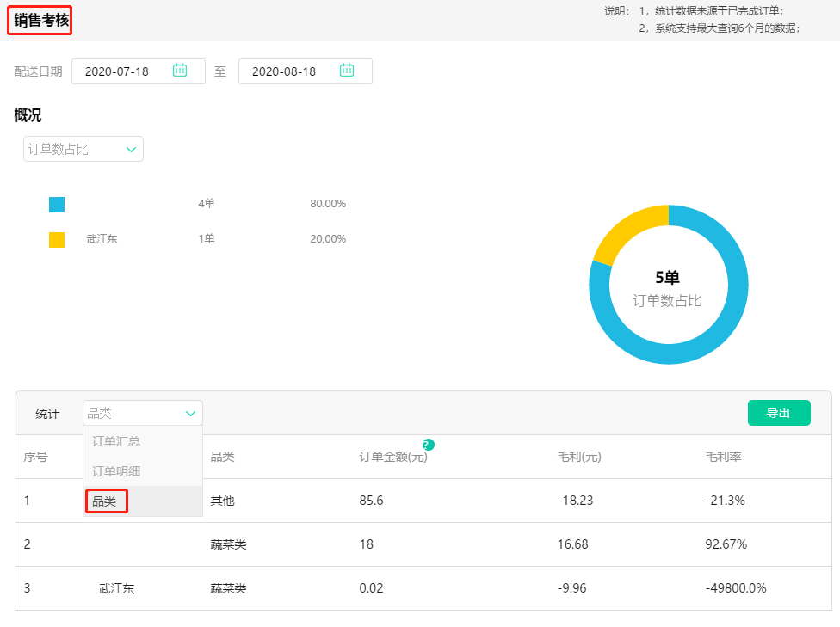Open the 订单数占比 overview dropdown

tap(83, 149)
